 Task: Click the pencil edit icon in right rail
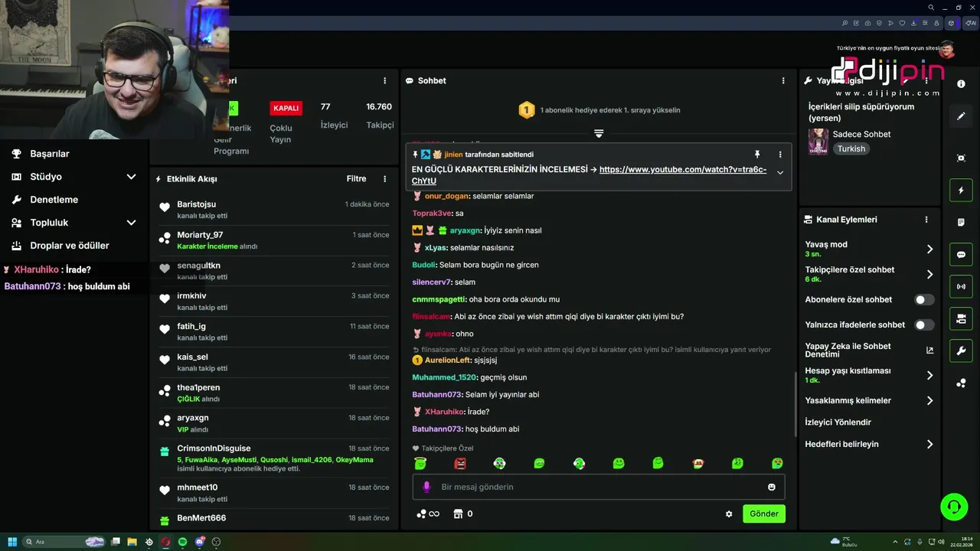(x=961, y=116)
